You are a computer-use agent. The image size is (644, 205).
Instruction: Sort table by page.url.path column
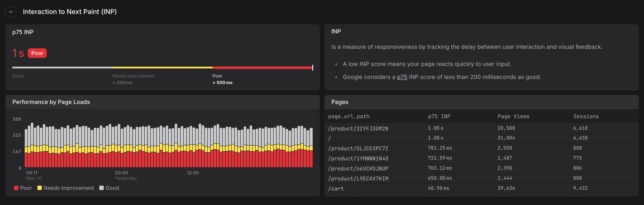click(x=349, y=116)
